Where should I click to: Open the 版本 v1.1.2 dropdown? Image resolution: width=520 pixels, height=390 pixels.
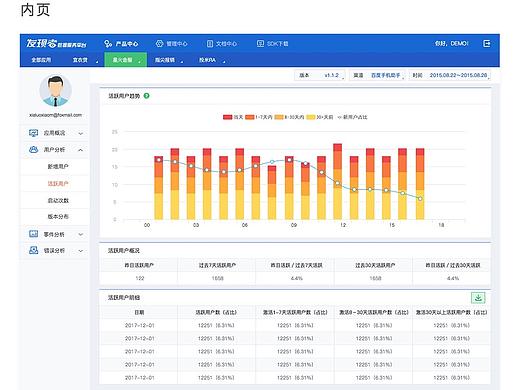[x=320, y=76]
